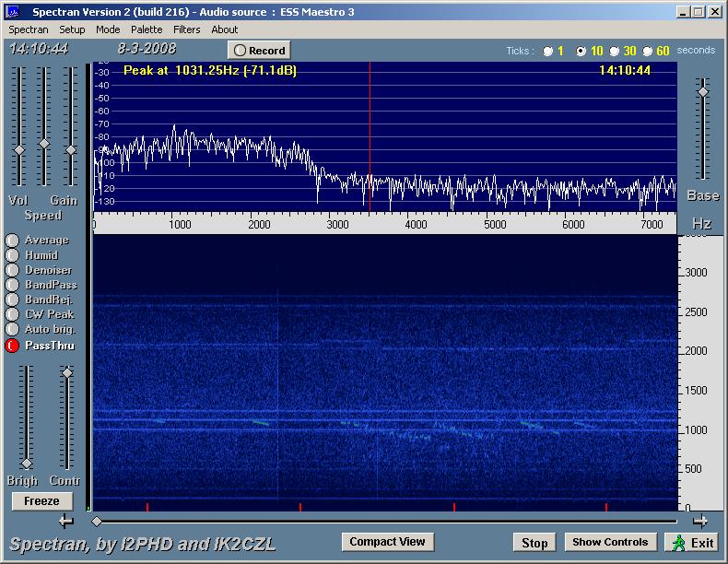This screenshot has height=564, width=728.
Task: Click the right arrow scroll icon
Action: point(700,521)
